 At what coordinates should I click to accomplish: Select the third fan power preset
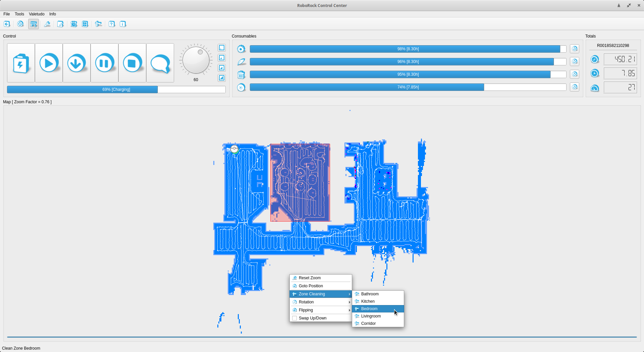coord(222,68)
